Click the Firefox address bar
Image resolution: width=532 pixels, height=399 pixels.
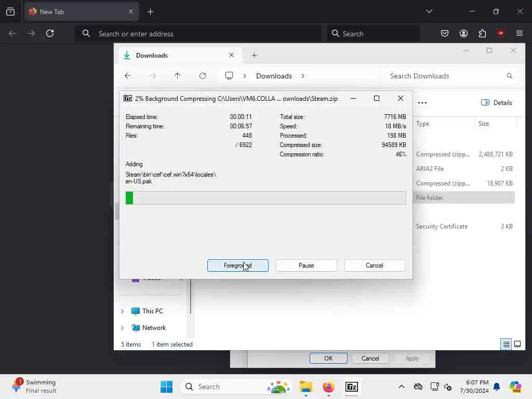point(198,34)
